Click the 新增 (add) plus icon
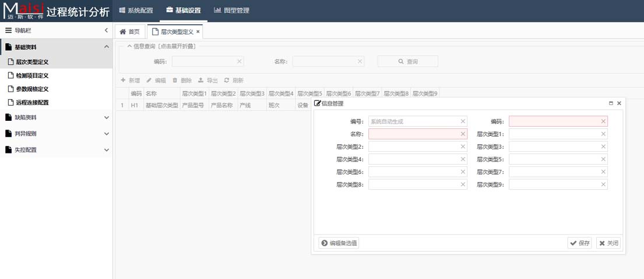 click(x=123, y=81)
